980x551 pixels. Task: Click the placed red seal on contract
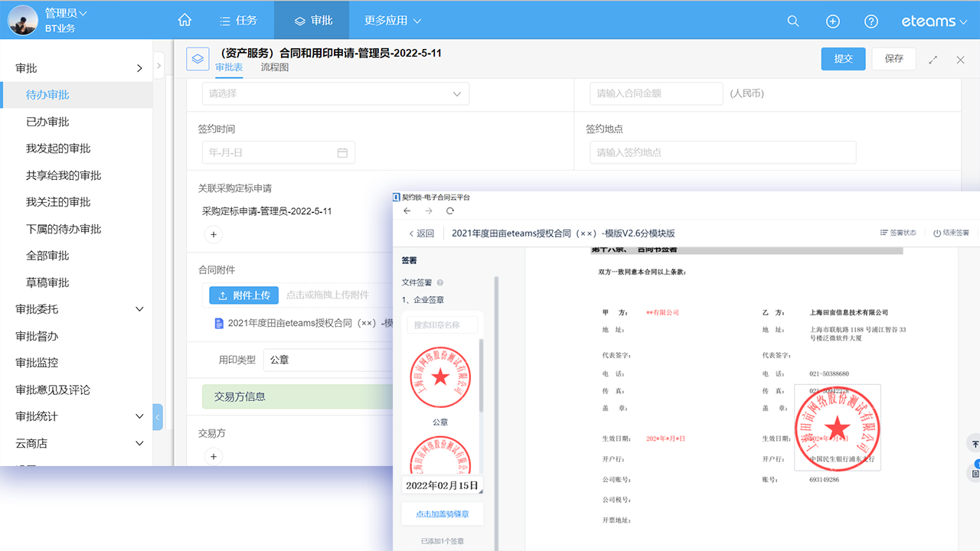(x=838, y=427)
